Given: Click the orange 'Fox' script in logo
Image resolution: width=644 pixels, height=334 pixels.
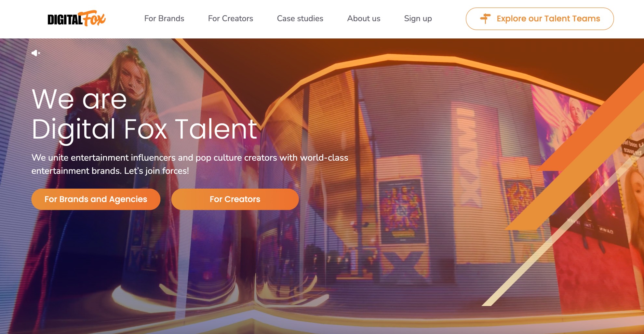Looking at the screenshot, I should (94, 18).
